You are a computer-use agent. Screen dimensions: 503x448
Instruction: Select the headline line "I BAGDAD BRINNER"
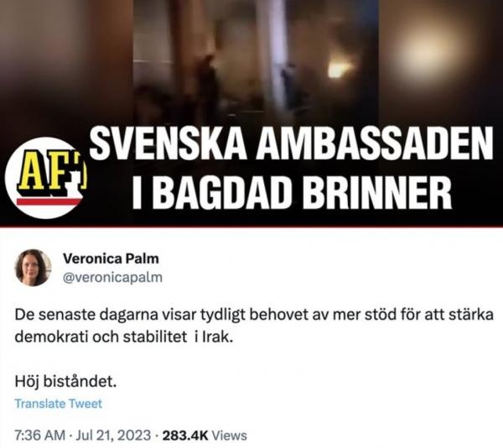292,192
